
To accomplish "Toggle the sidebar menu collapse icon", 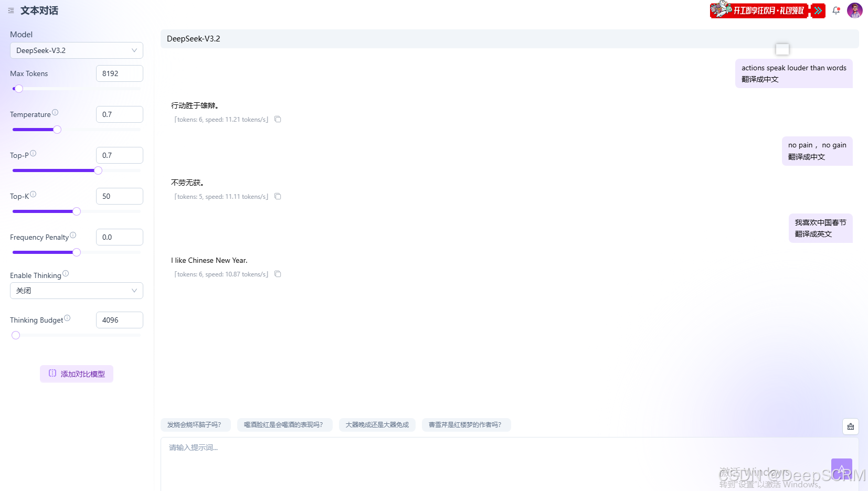I will click(11, 10).
